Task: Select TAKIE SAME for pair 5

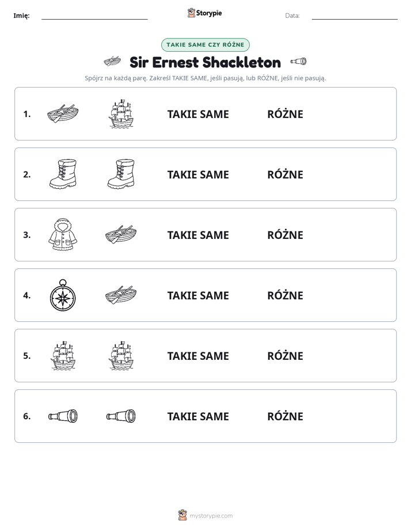Action: point(198,356)
